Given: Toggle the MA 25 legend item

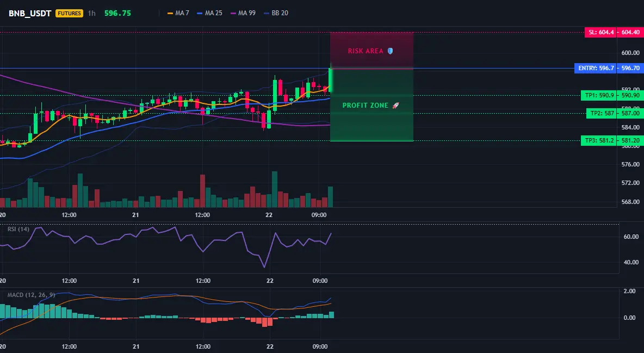Looking at the screenshot, I should click(210, 13).
